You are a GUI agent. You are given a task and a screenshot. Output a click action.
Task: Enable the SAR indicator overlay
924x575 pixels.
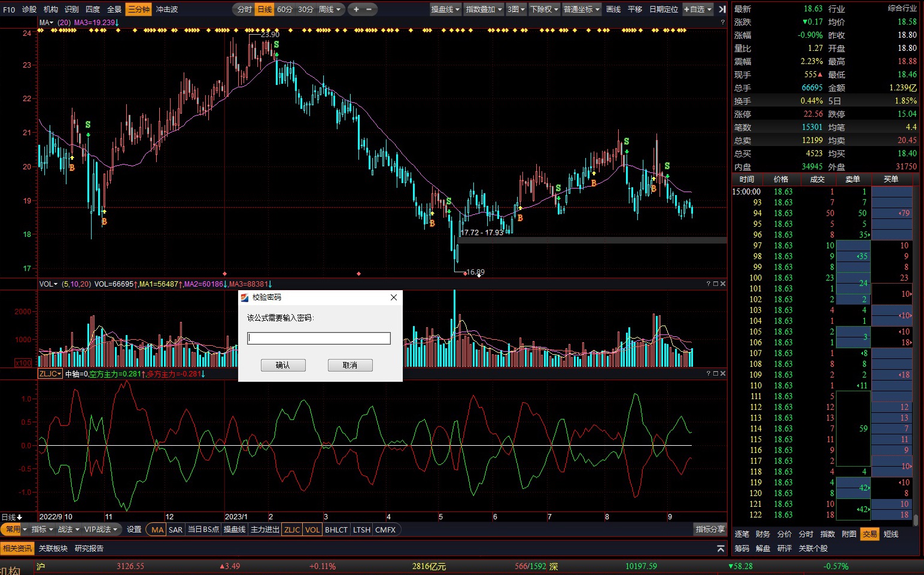[175, 530]
